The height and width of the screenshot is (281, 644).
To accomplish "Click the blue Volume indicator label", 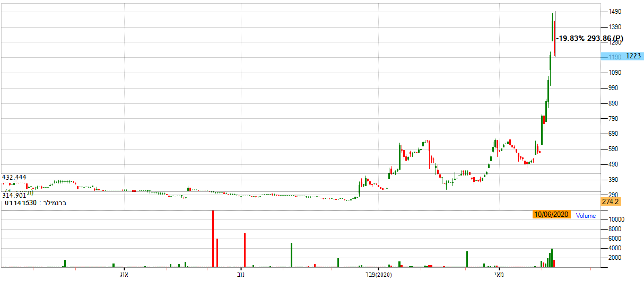I will pyautogui.click(x=586, y=216).
